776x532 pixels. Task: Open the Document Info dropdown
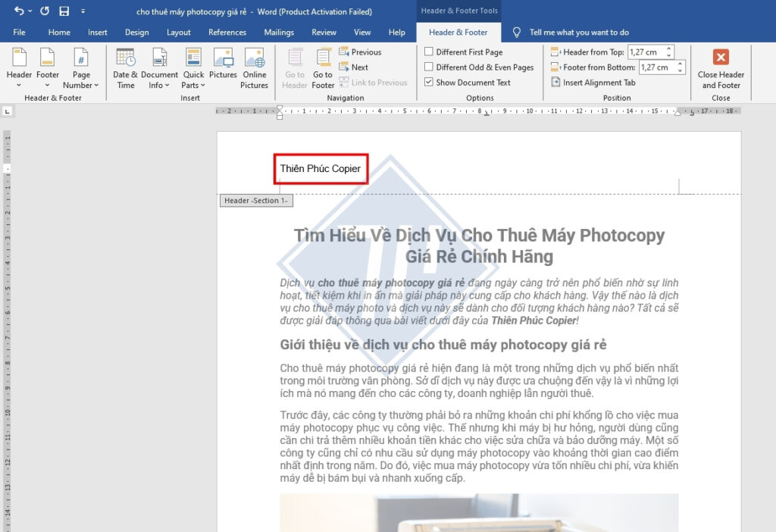click(x=159, y=68)
